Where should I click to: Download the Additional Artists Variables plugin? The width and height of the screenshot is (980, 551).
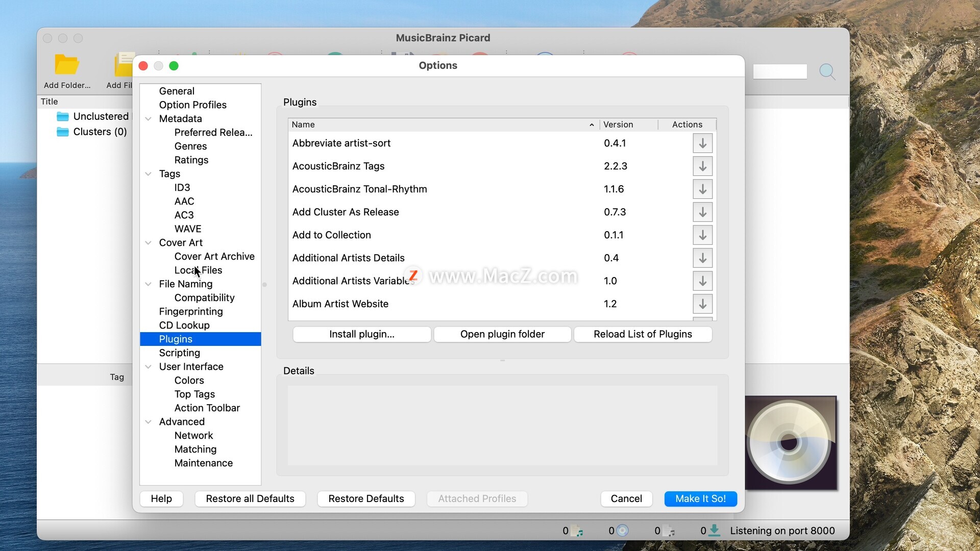click(x=702, y=281)
